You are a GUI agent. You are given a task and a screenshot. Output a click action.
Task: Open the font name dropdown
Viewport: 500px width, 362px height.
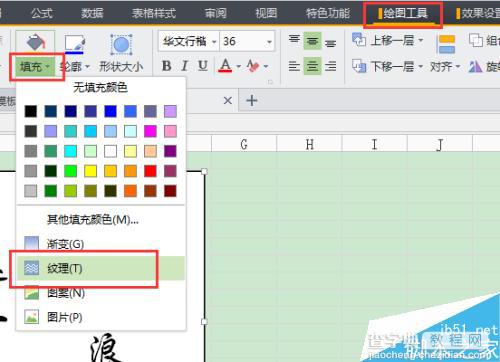(214, 42)
